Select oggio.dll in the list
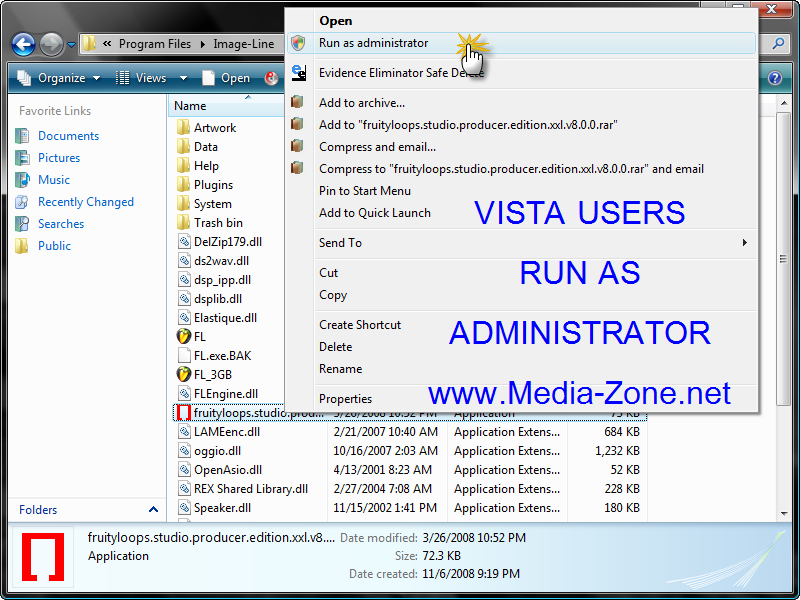The height and width of the screenshot is (600, 800). (217, 451)
